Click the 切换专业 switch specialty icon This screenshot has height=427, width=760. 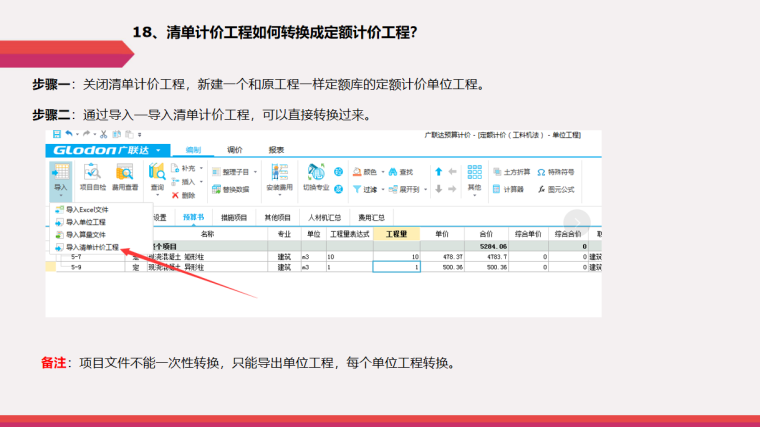[316, 175]
